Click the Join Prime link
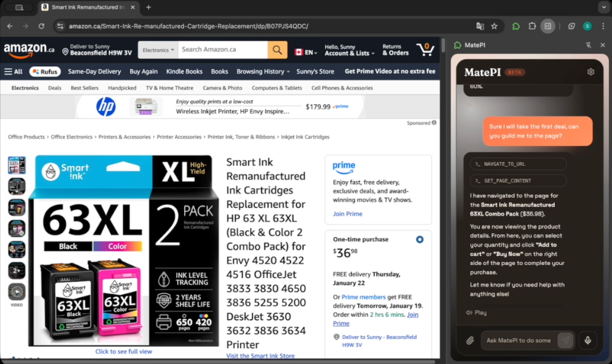The image size is (612, 364). coord(347,214)
